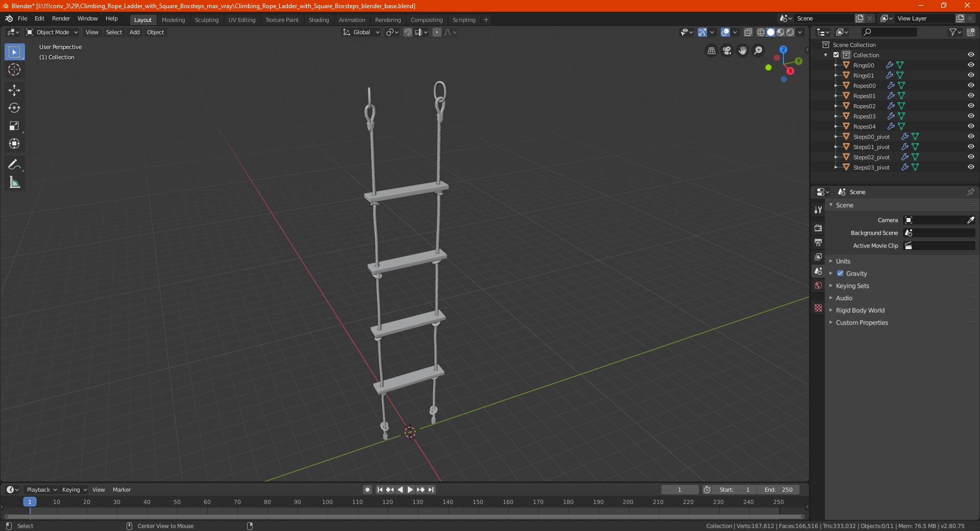Hide Ropes02 object visibility
Viewport: 980px width, 531px height.
[x=971, y=106]
